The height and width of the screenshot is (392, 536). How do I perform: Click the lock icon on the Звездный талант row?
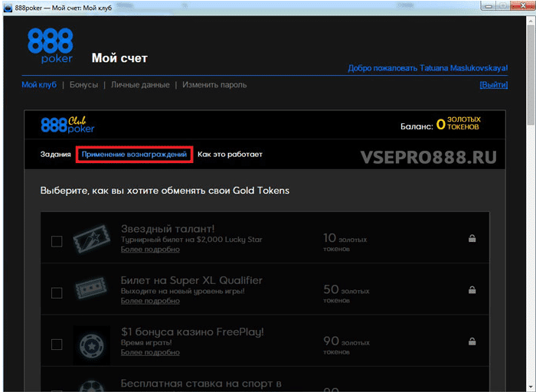click(472, 238)
